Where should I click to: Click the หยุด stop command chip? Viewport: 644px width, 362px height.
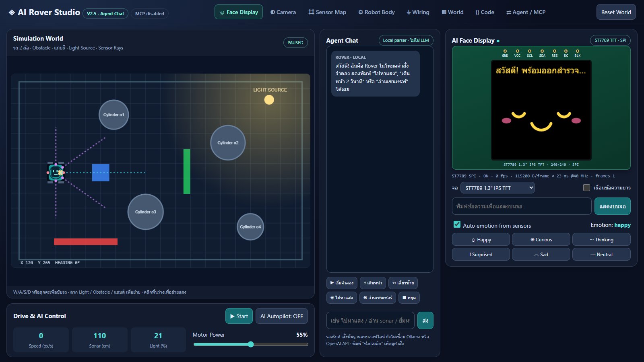point(409,298)
